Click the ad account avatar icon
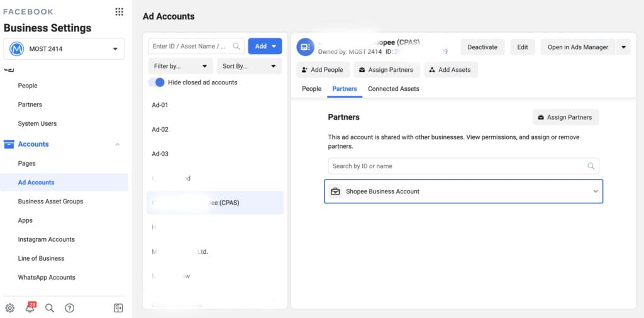This screenshot has width=644, height=318. [x=306, y=47]
